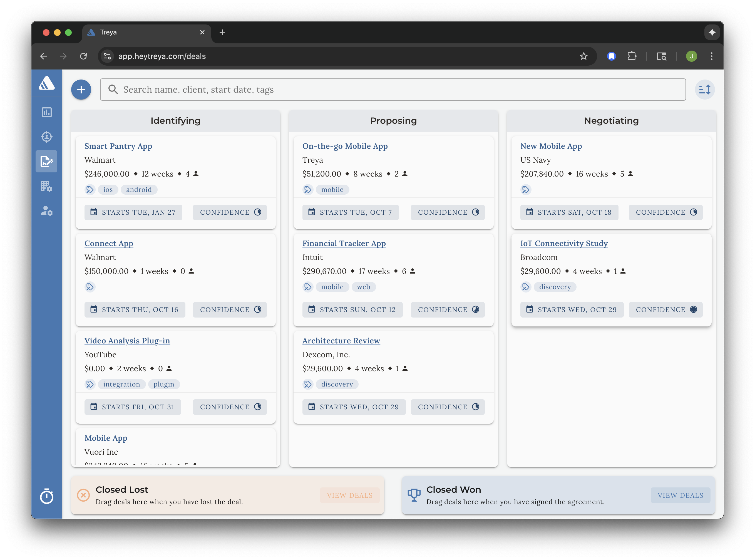Image resolution: width=755 pixels, height=560 pixels.
Task: Open the sort order icon button
Action: pos(704,90)
